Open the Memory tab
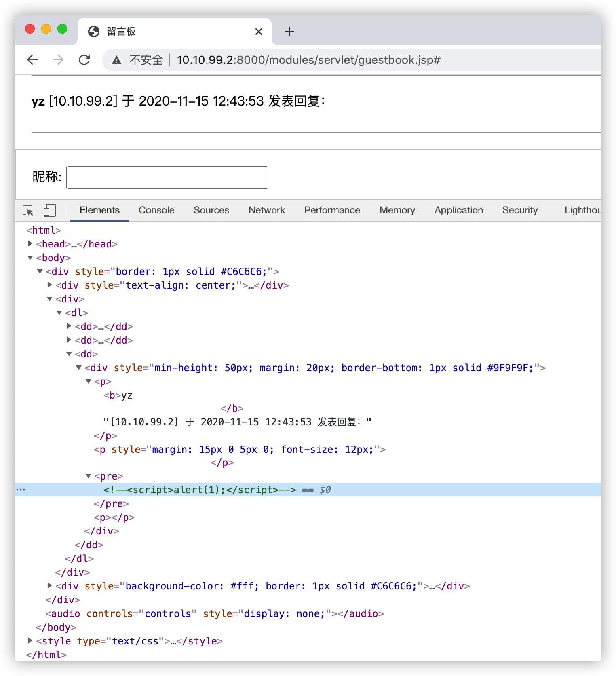Screen dimensions: 616x676 click(x=397, y=210)
